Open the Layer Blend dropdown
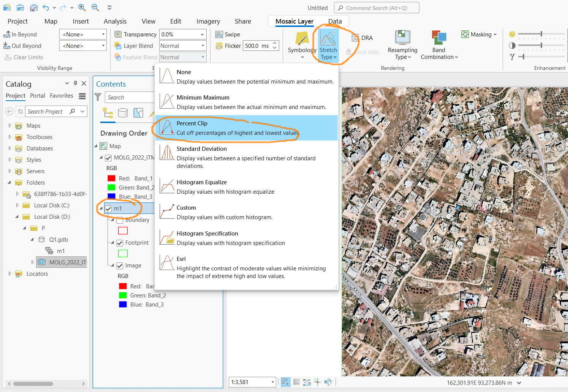The height and width of the screenshot is (392, 568). coord(203,46)
